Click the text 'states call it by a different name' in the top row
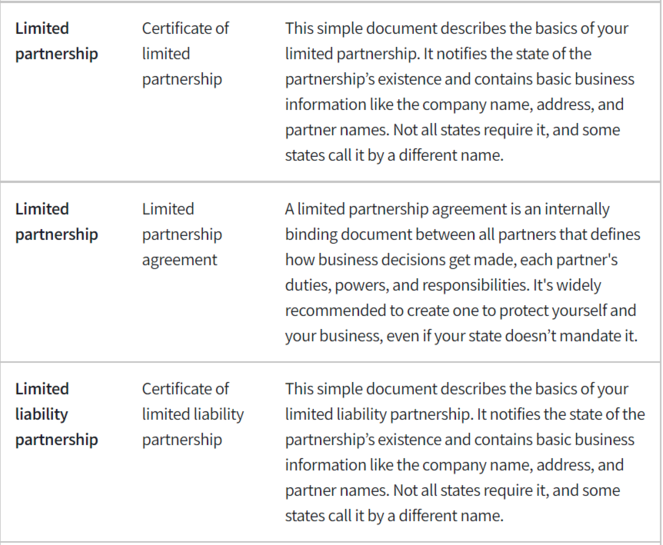 coord(393,155)
